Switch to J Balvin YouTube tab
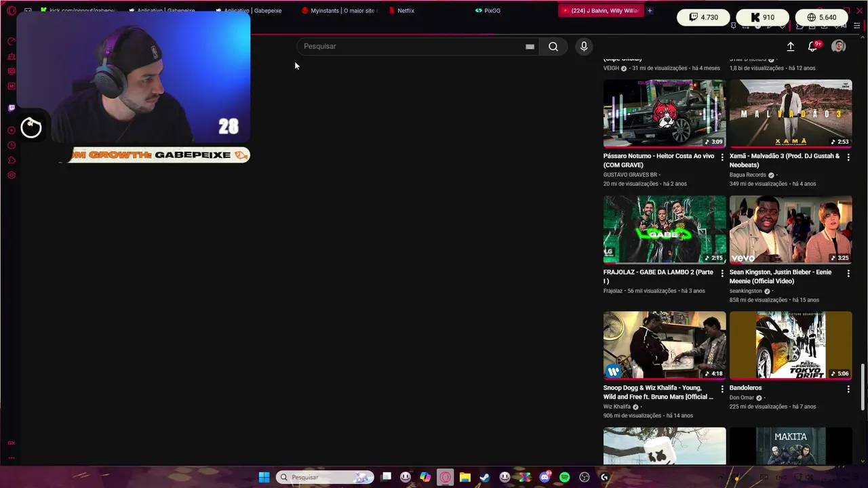868x488 pixels. point(600,11)
